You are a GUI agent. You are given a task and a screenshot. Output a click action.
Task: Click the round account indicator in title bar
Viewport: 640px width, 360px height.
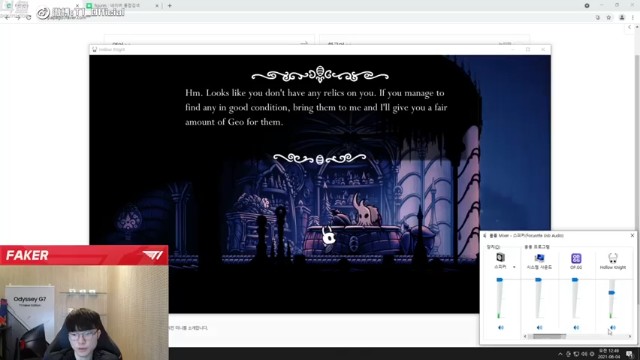click(x=587, y=6)
